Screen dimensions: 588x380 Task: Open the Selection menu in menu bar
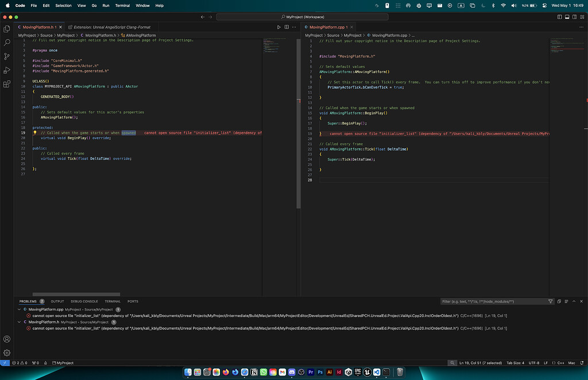[x=63, y=5]
